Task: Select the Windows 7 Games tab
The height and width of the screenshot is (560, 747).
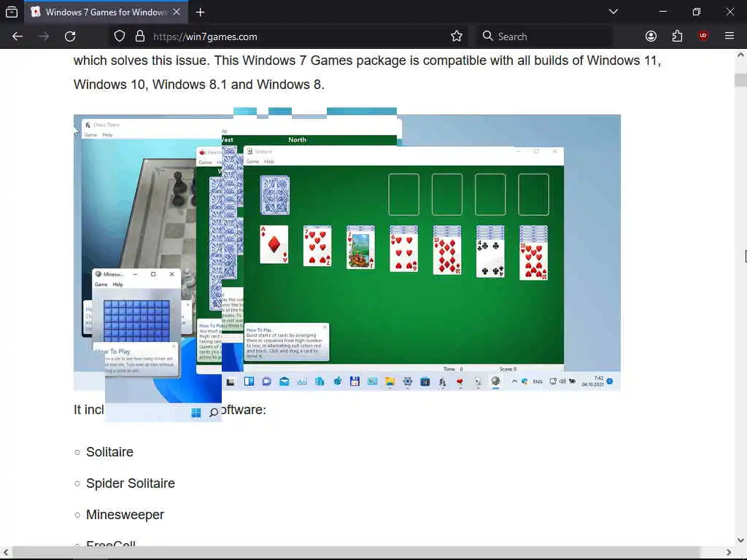Action: (x=105, y=12)
